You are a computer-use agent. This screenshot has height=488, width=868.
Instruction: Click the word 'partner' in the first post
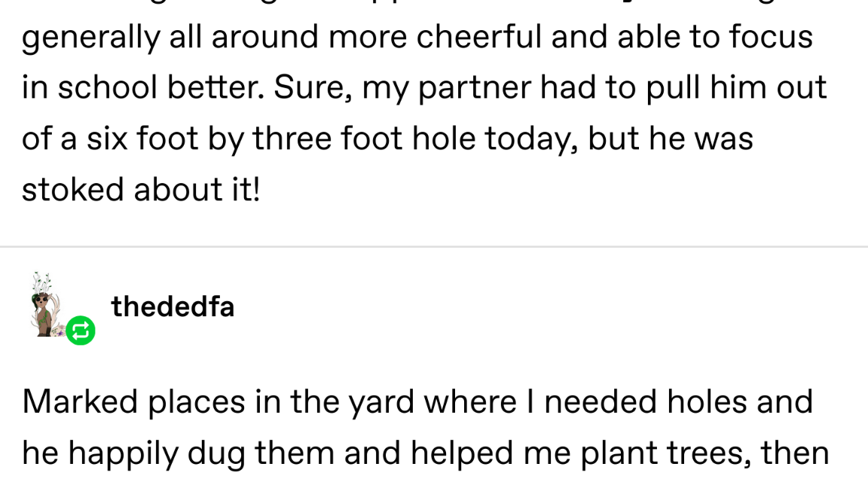pyautogui.click(x=475, y=89)
